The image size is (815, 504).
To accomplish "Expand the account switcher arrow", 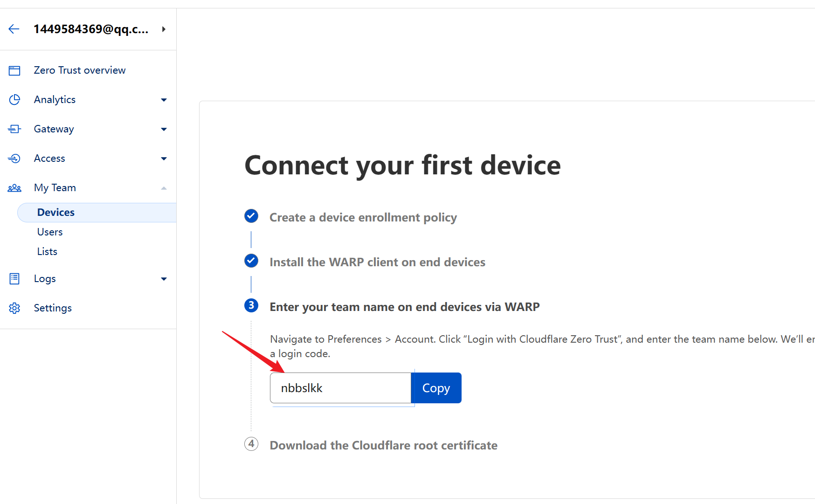I will (164, 29).
